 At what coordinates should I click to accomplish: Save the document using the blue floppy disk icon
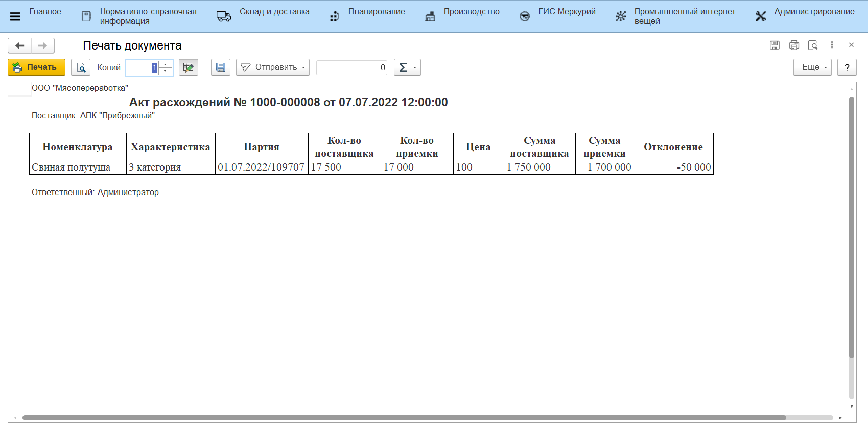(221, 67)
